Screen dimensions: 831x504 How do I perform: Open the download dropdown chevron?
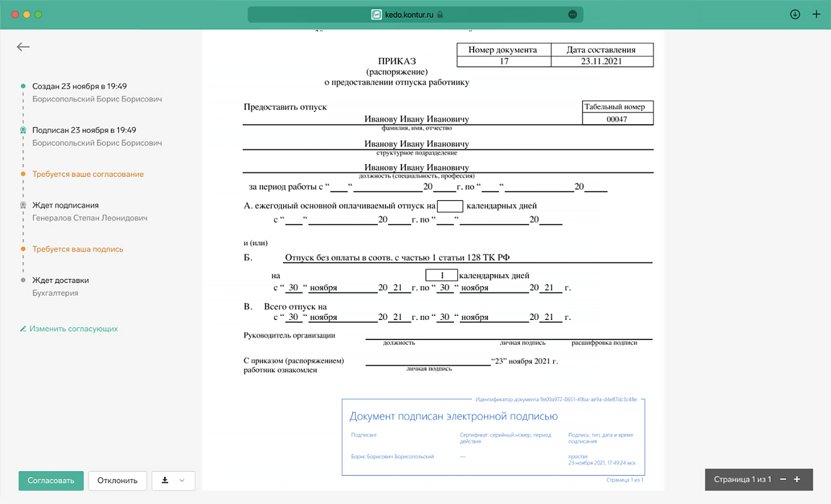coord(182,481)
